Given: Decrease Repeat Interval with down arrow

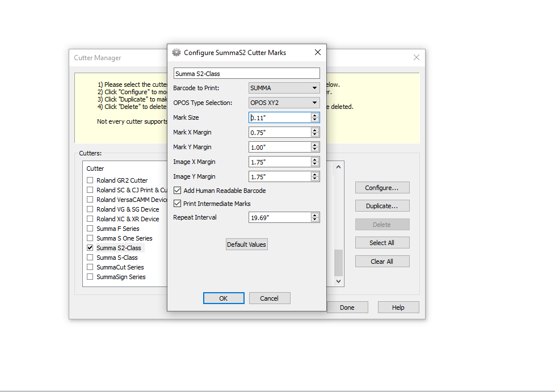Looking at the screenshot, I should coord(314,220).
